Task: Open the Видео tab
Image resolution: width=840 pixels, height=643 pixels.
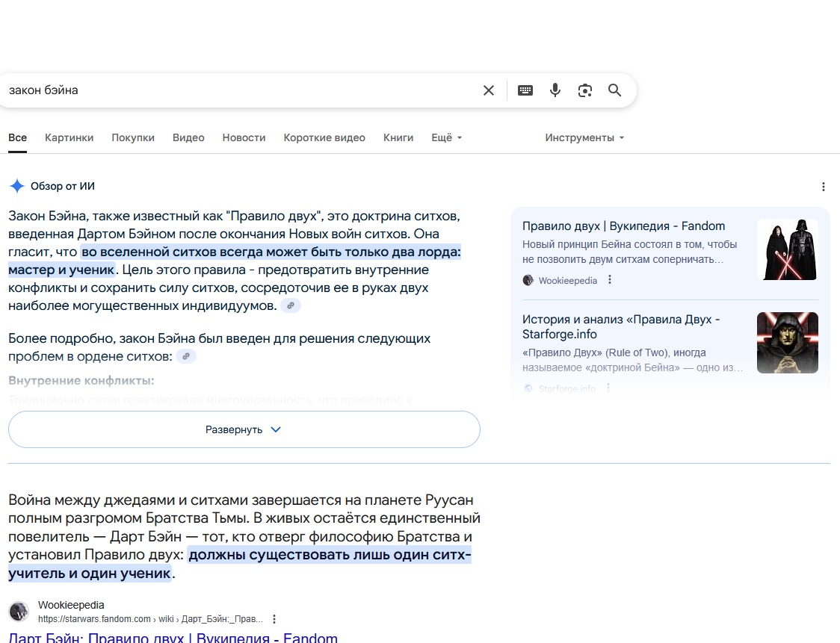Action: (x=188, y=137)
